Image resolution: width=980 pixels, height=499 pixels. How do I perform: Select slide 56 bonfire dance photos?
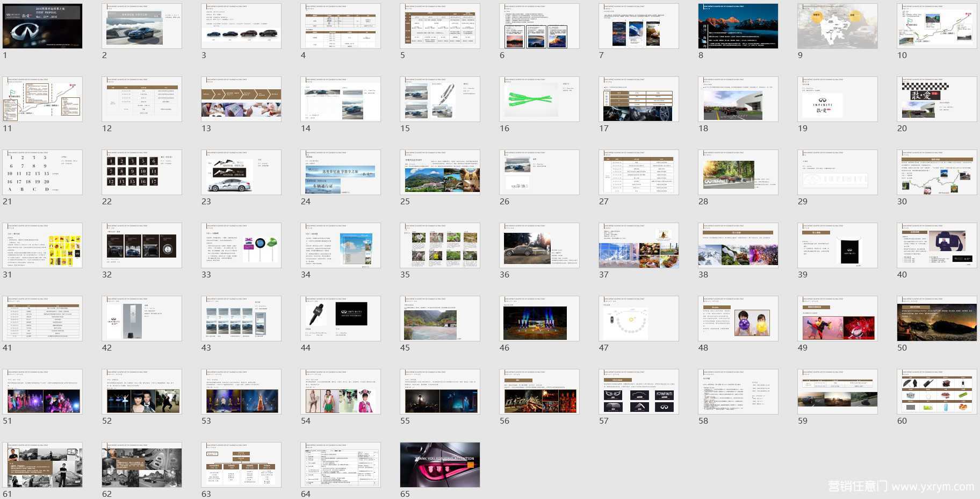539,392
